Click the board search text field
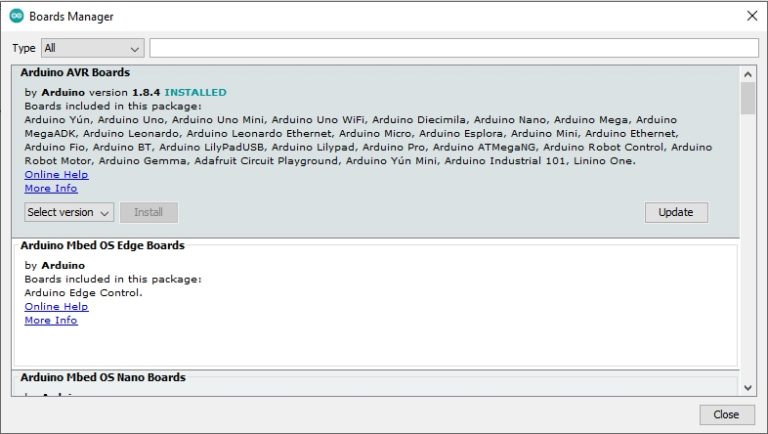Screen dimensions: 768x434 [x=453, y=48]
